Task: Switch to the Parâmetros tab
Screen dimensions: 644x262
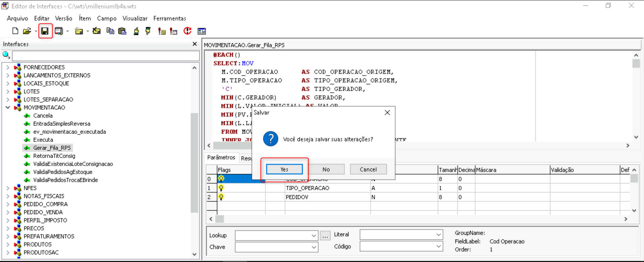Action: coord(221,157)
